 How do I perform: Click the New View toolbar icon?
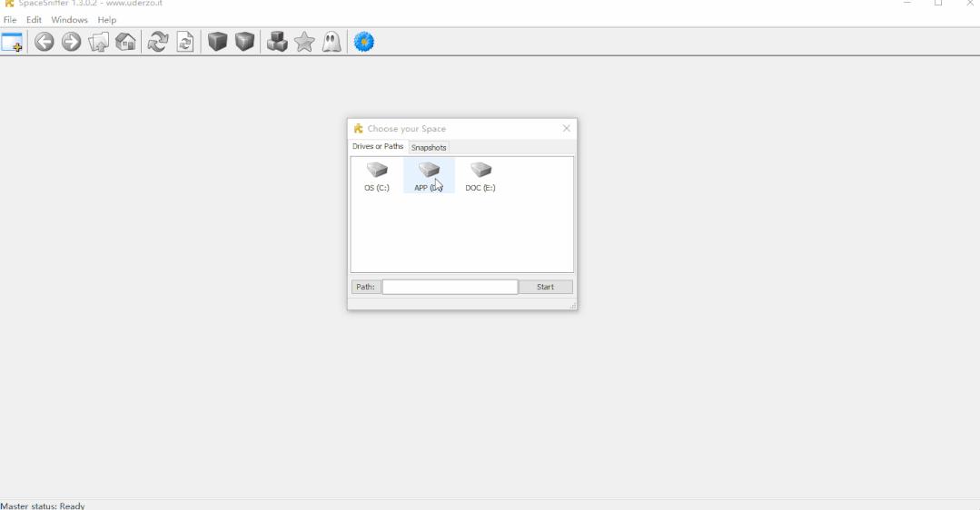coord(12,42)
